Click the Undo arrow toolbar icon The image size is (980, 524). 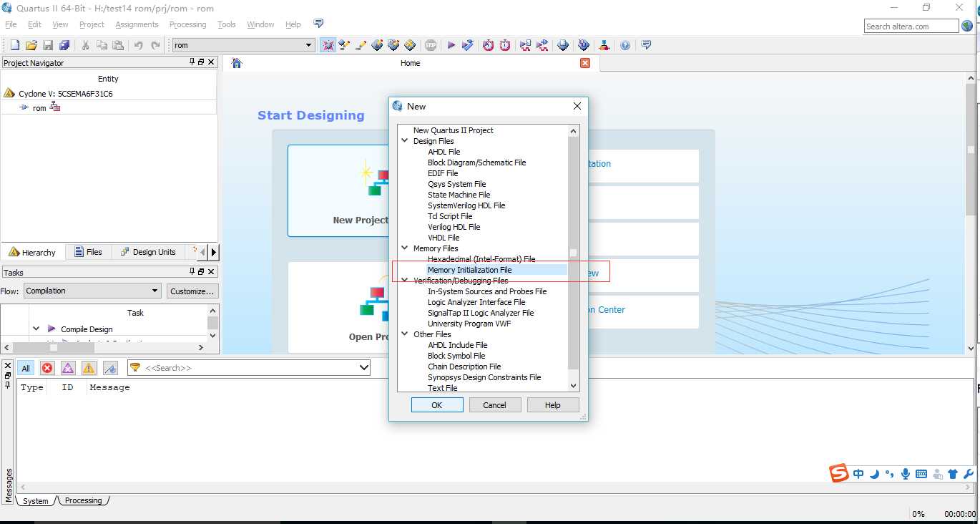point(138,45)
